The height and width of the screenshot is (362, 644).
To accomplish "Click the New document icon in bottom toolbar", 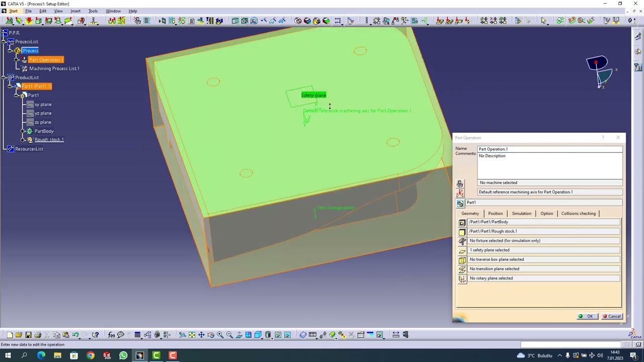I will [10, 335].
